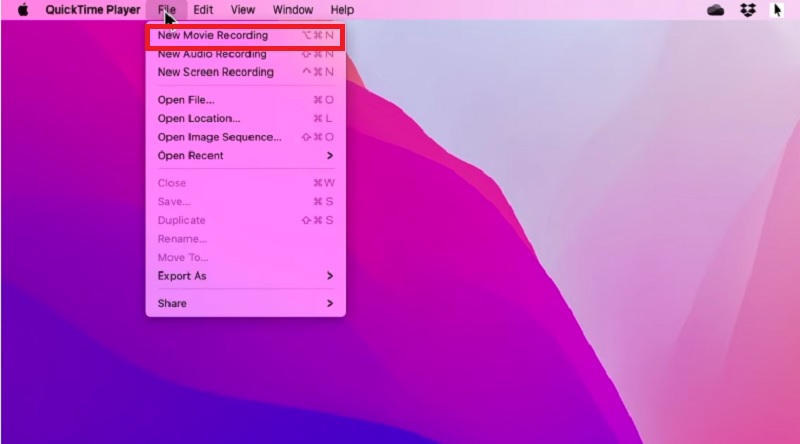
Task: Expand the Export As submenu
Action: pyautogui.click(x=245, y=276)
